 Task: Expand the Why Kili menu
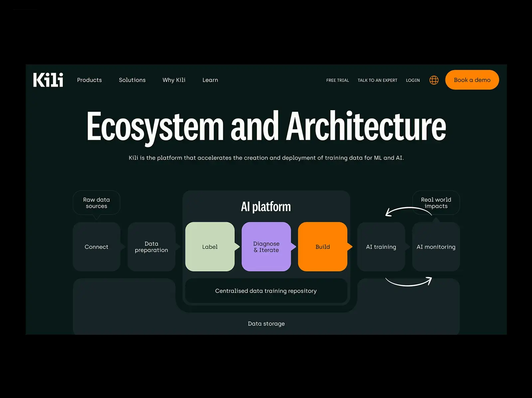click(174, 80)
